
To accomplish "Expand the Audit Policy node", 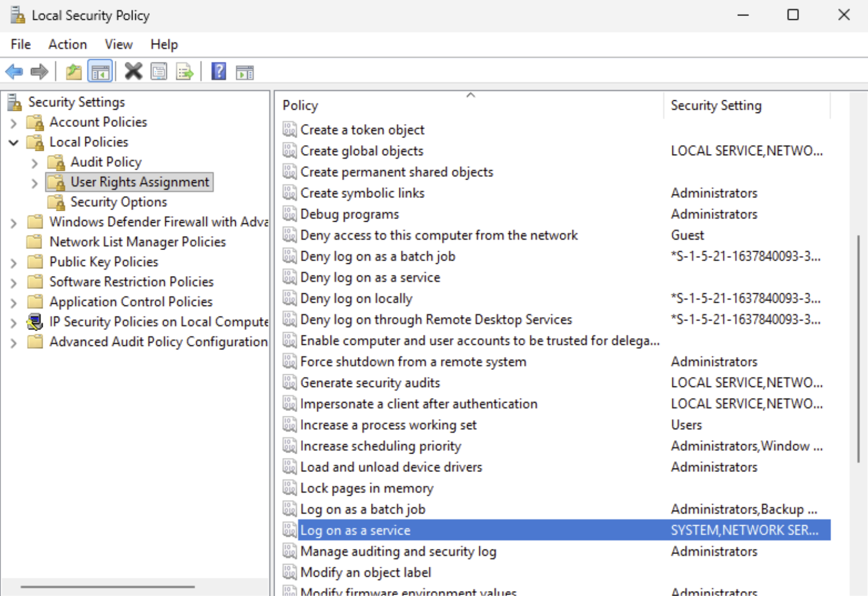I will tap(35, 163).
